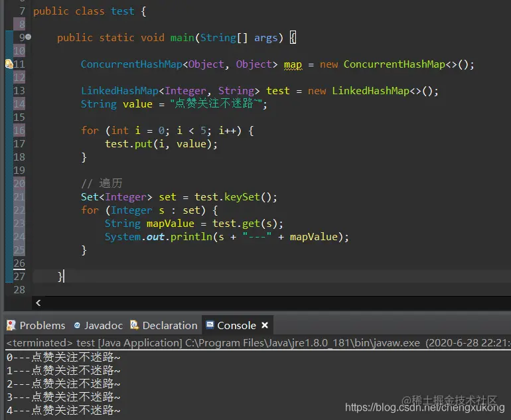Click line number 28 in the gutter
Image resolution: width=511 pixels, height=420 pixels.
point(19,290)
